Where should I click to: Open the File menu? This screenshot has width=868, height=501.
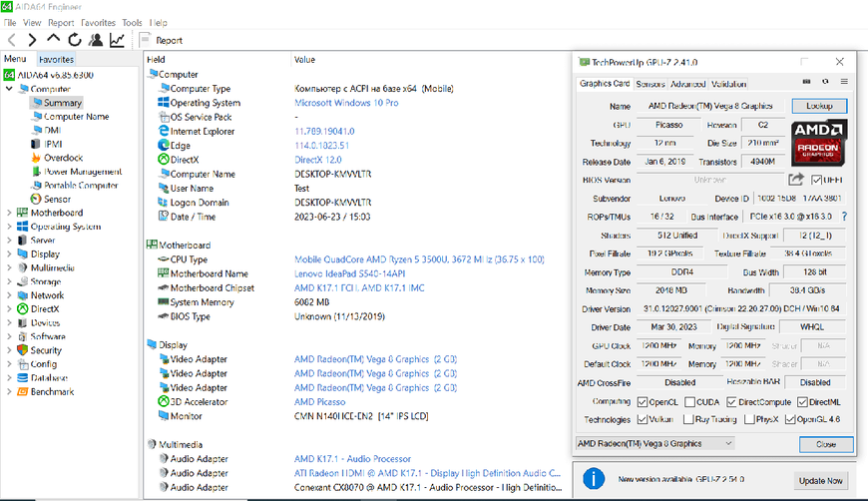click(9, 23)
